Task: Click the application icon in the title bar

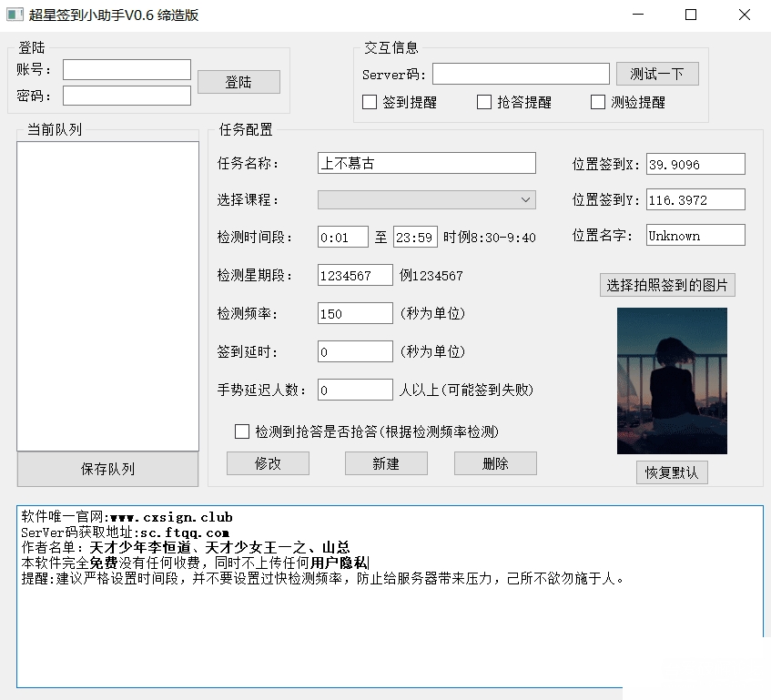Action: pyautogui.click(x=13, y=15)
